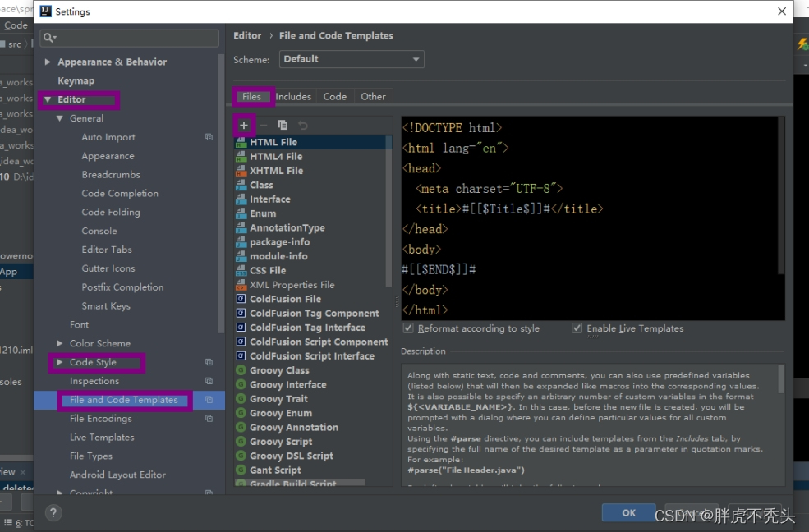Switch to the Code tab
The height and width of the screenshot is (532, 809).
pyautogui.click(x=335, y=97)
